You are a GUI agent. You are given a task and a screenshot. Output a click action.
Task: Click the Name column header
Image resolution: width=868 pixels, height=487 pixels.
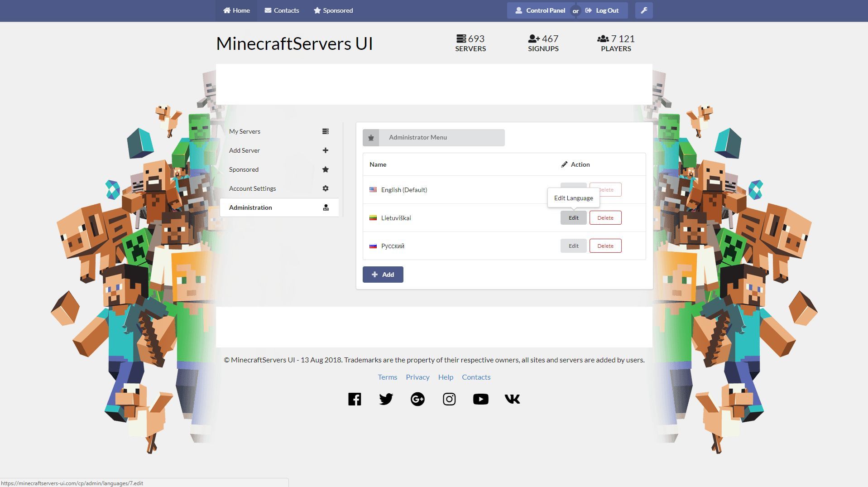coord(378,164)
